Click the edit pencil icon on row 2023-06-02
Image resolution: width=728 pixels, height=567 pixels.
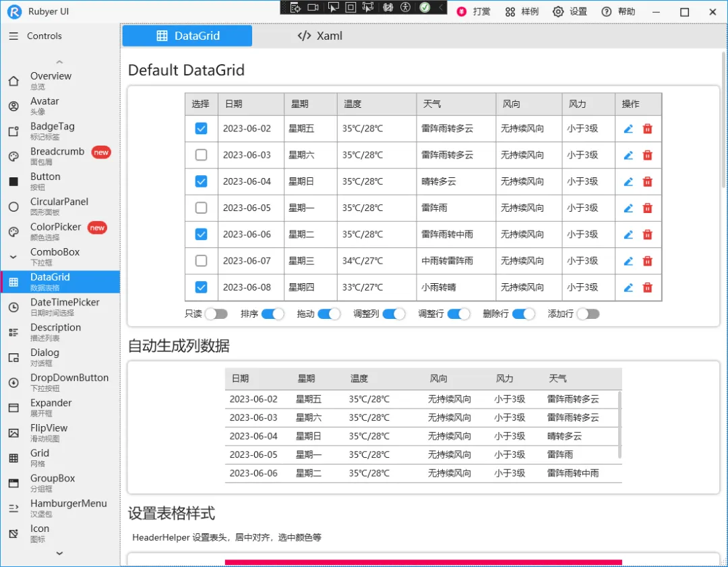[x=628, y=128]
